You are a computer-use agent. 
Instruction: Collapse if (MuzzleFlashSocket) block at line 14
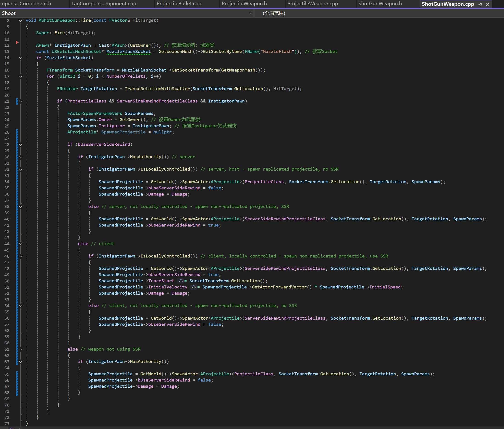21,58
